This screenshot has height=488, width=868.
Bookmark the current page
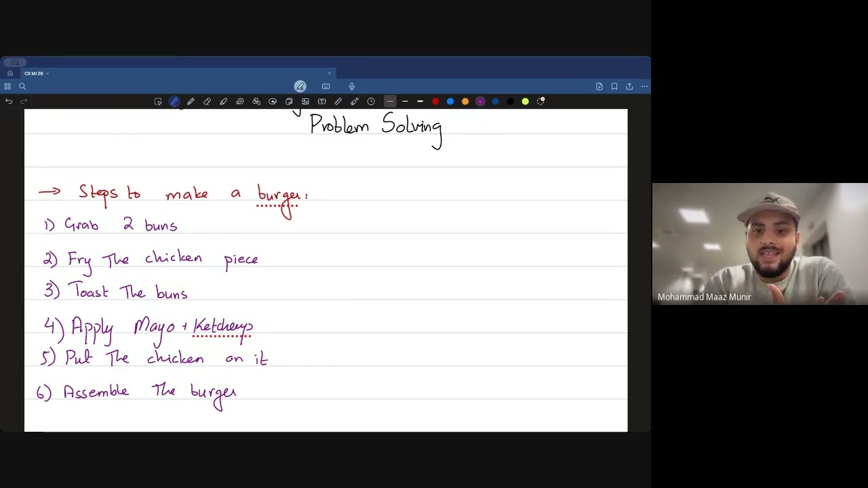pos(614,86)
